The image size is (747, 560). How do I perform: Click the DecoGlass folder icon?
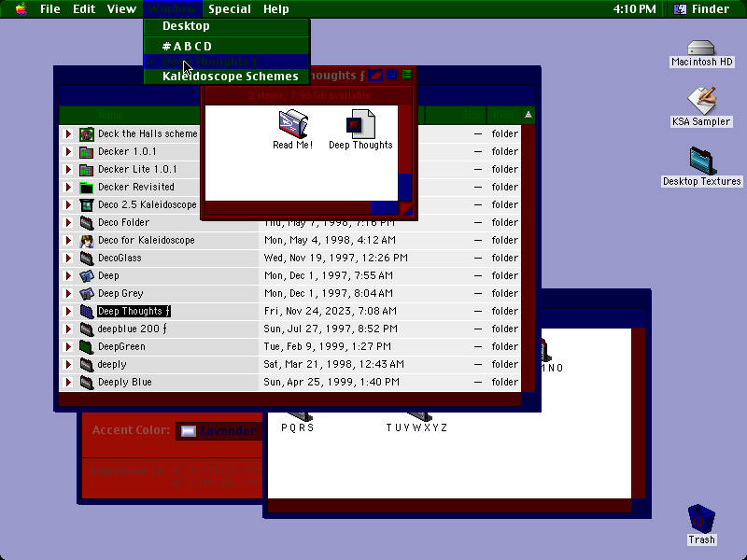86,259
